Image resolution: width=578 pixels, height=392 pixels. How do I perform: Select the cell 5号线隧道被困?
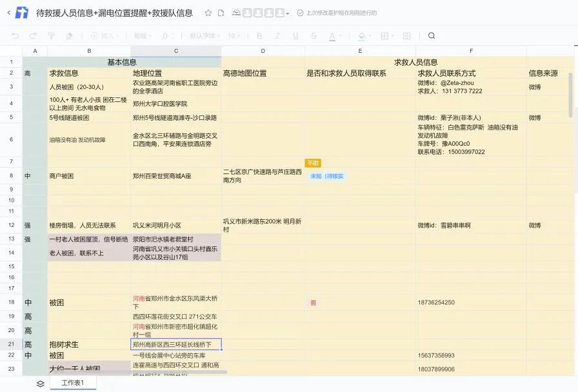point(89,117)
